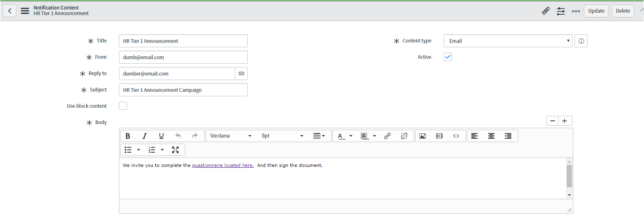Align text left in editor
The width and height of the screenshot is (644, 220).
474,136
